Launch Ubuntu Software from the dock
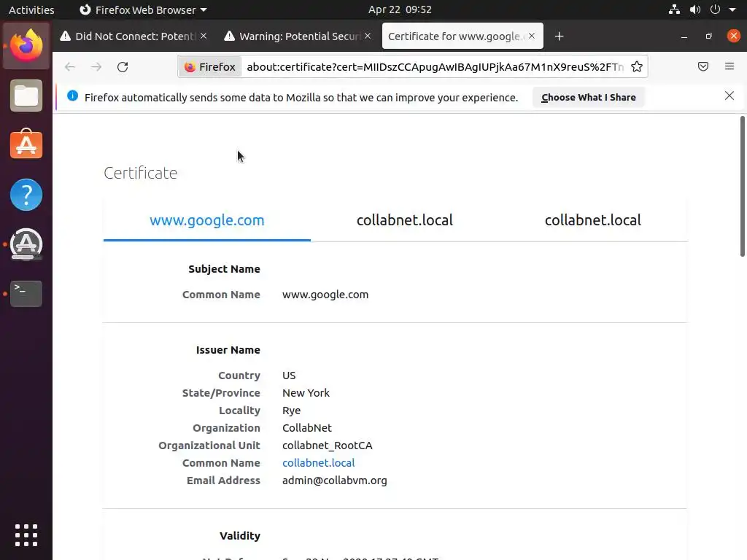747x560 pixels. point(26,145)
